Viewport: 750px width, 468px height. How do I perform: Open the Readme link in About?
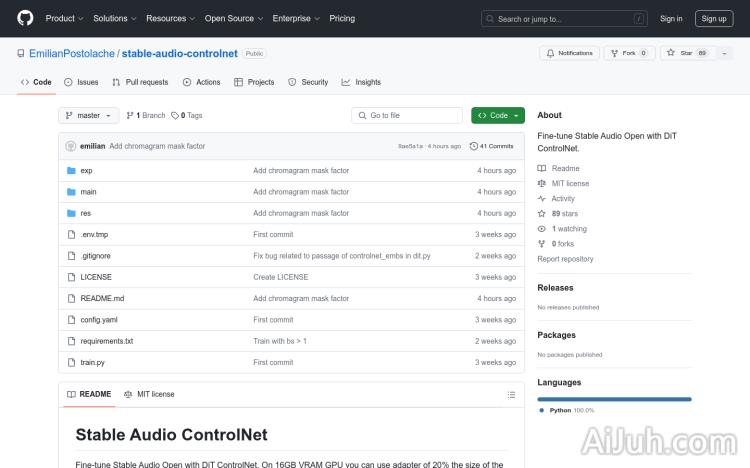(x=558, y=168)
